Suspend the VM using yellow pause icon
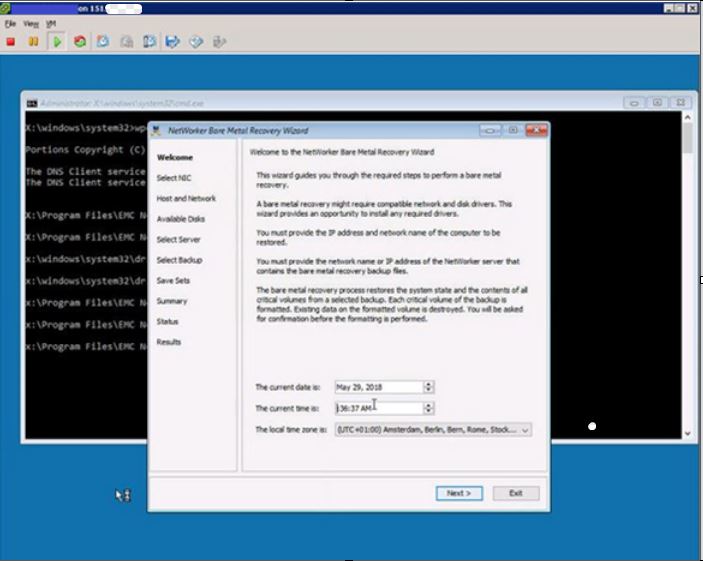This screenshot has width=703, height=561. click(x=33, y=42)
